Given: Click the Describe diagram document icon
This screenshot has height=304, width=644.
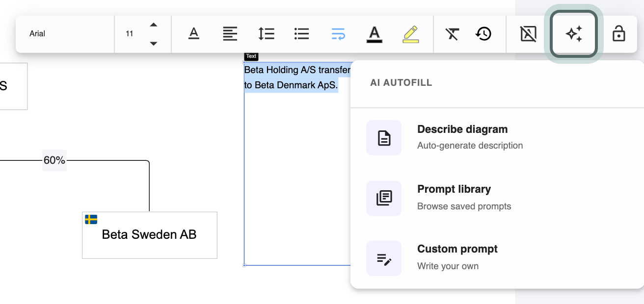Looking at the screenshot, I should (x=384, y=138).
